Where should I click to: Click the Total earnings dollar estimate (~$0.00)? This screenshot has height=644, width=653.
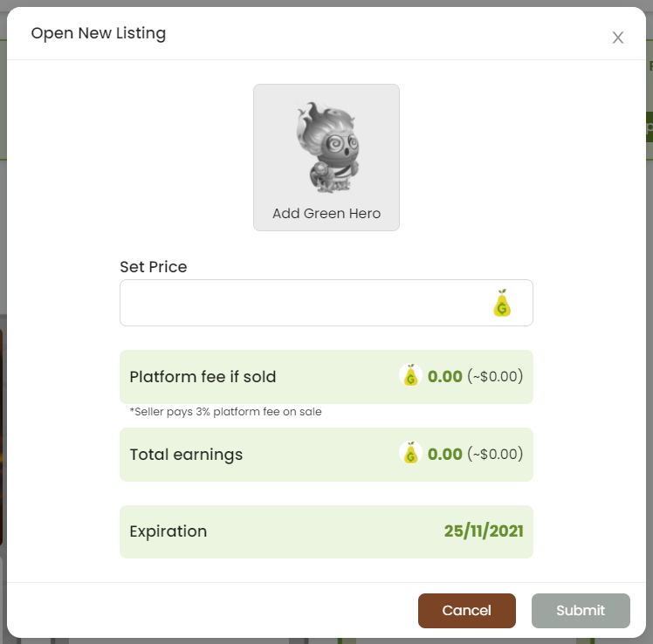(495, 454)
